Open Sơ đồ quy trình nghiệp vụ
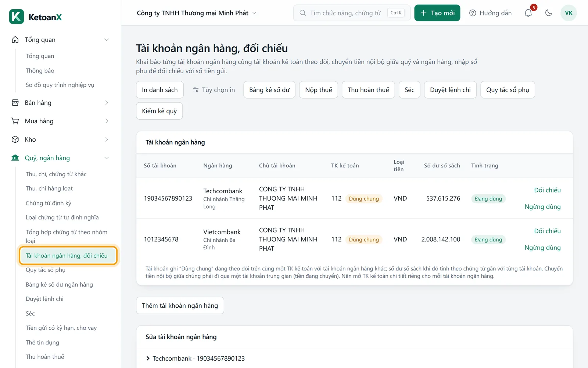 60,85
